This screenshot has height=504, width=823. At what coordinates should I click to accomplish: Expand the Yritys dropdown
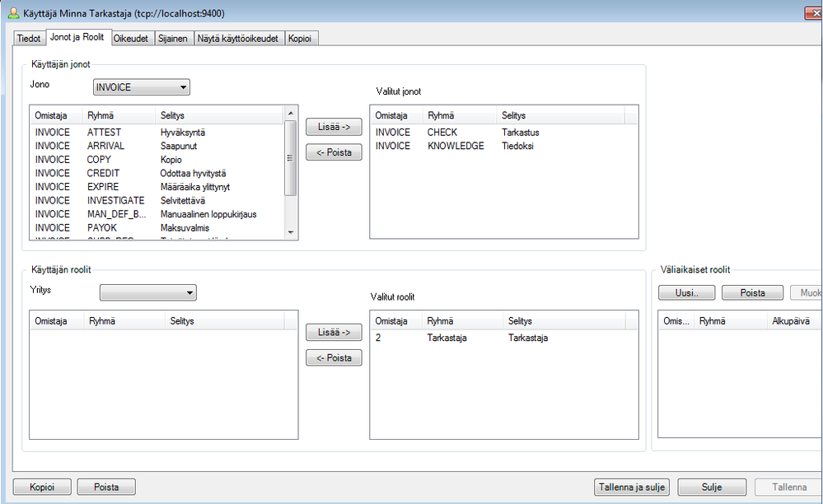[x=148, y=292]
